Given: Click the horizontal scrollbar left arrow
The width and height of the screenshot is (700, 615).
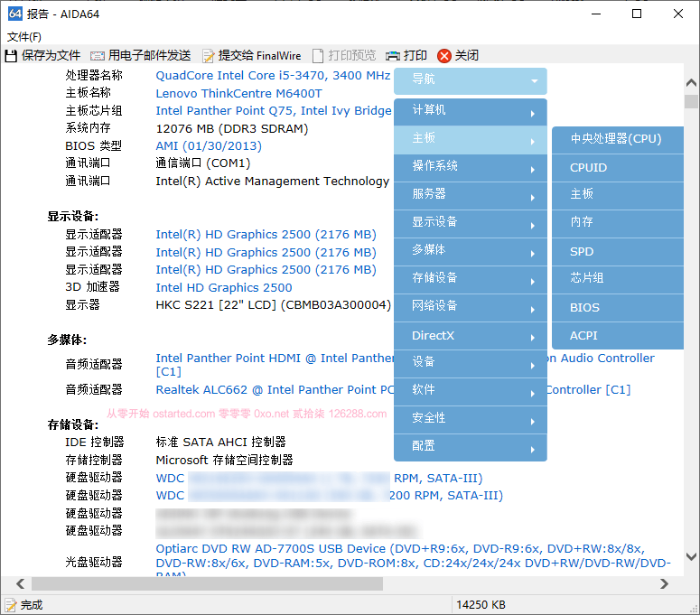Looking at the screenshot, I should 20,583.
